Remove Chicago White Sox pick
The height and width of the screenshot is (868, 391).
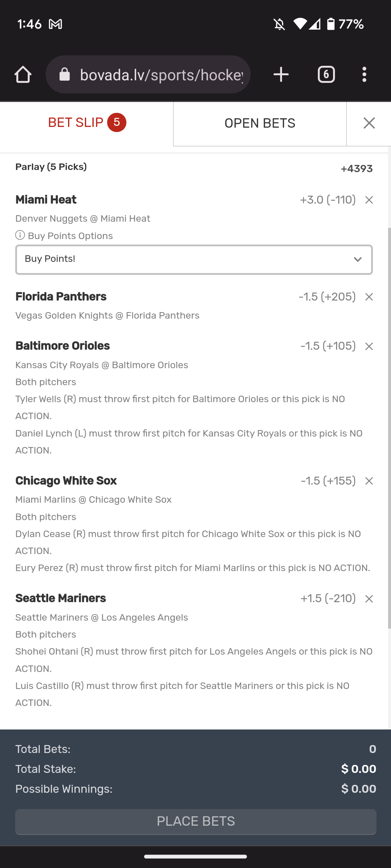[x=369, y=481]
